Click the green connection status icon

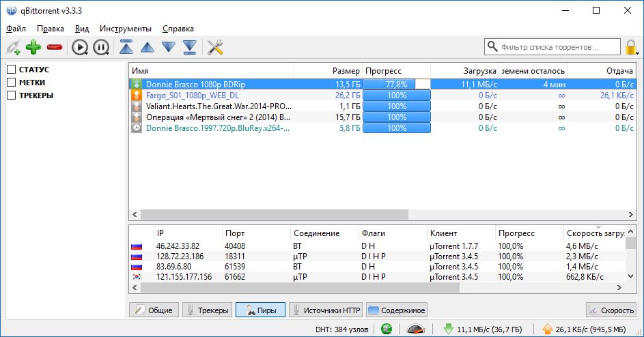(387, 329)
